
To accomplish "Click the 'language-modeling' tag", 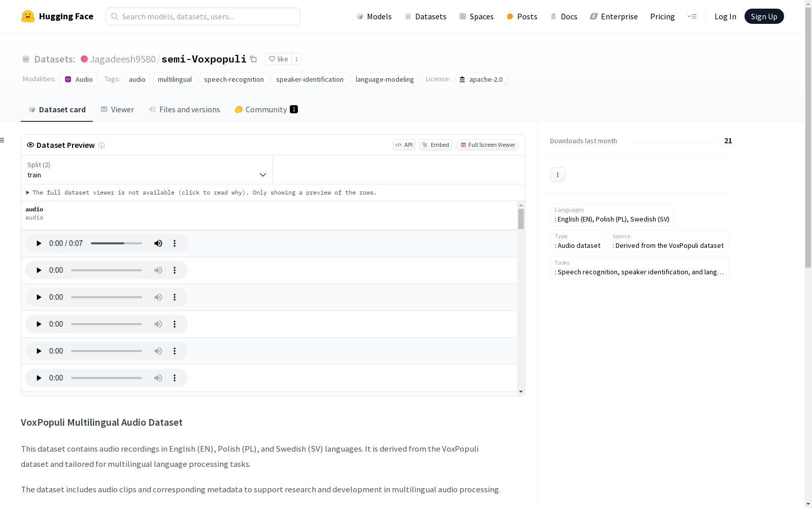I will click(385, 79).
